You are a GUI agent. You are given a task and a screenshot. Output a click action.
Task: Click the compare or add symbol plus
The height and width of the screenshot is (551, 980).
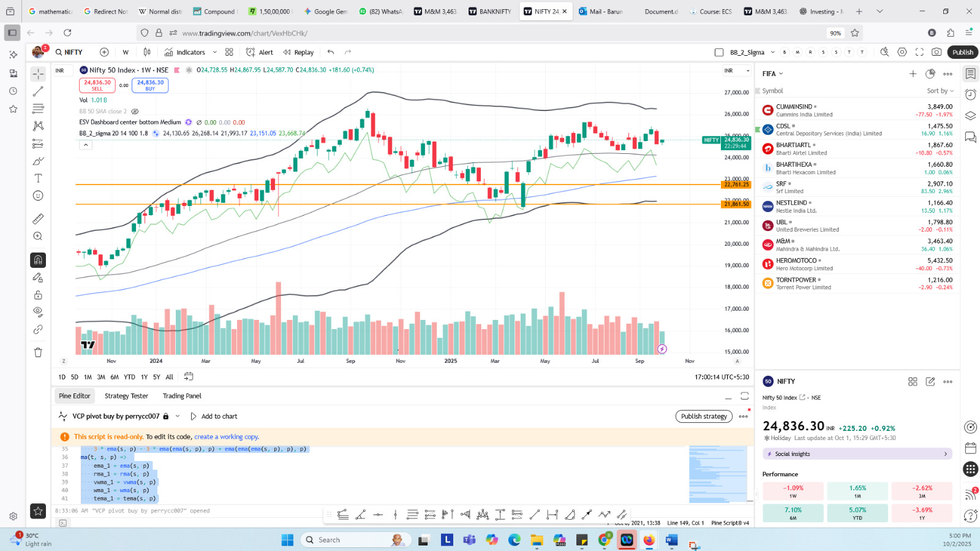coord(104,52)
